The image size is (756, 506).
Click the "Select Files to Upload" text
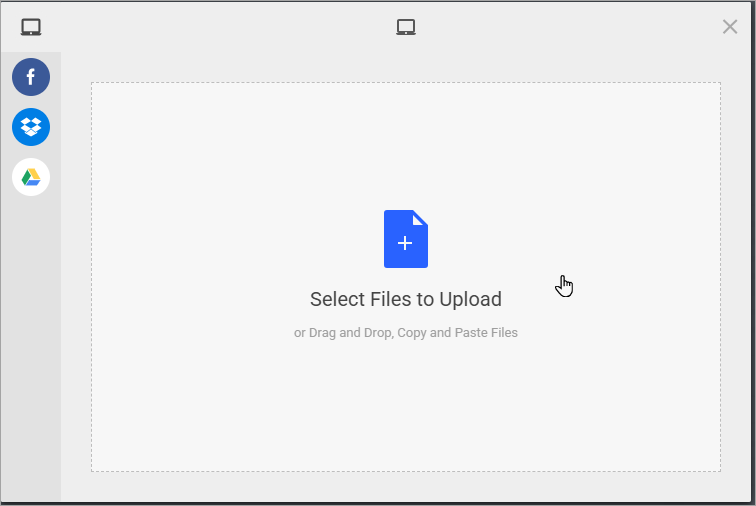pyautogui.click(x=405, y=299)
